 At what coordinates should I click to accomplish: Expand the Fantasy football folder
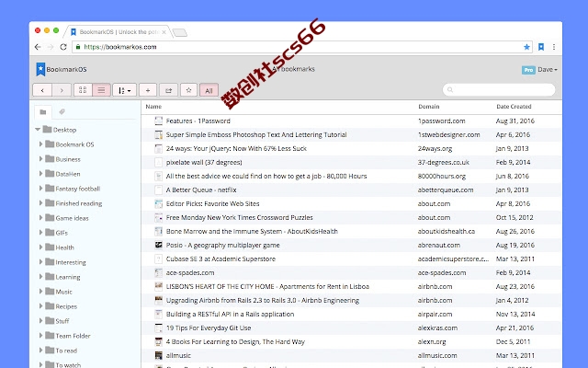pyautogui.click(x=40, y=188)
